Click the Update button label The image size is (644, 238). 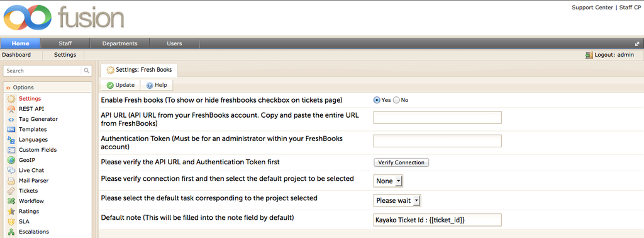point(125,85)
